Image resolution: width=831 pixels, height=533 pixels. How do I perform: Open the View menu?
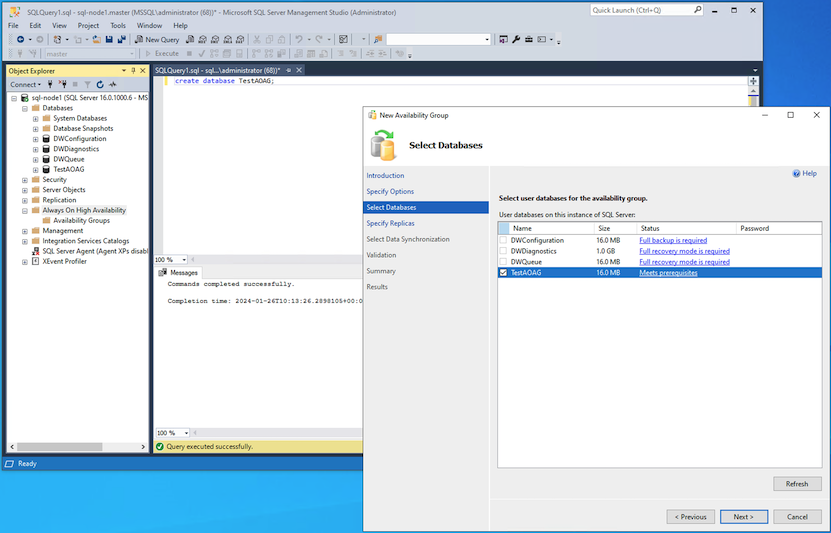pos(59,25)
